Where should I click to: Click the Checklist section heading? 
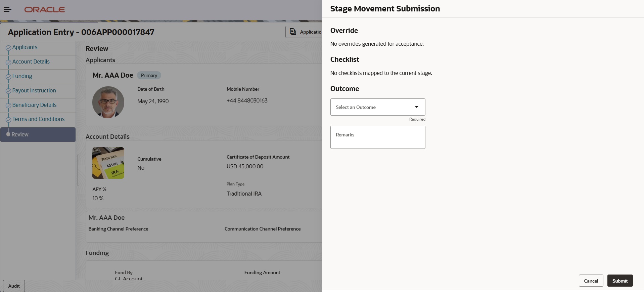click(x=345, y=59)
